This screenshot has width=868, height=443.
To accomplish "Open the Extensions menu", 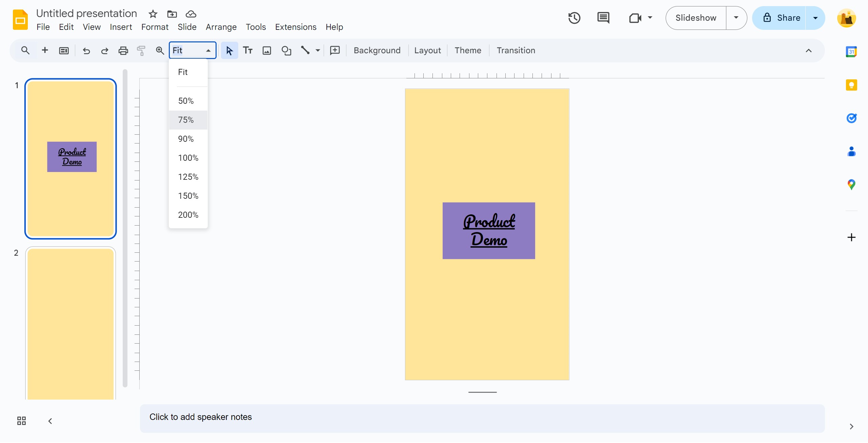I will click(x=296, y=27).
